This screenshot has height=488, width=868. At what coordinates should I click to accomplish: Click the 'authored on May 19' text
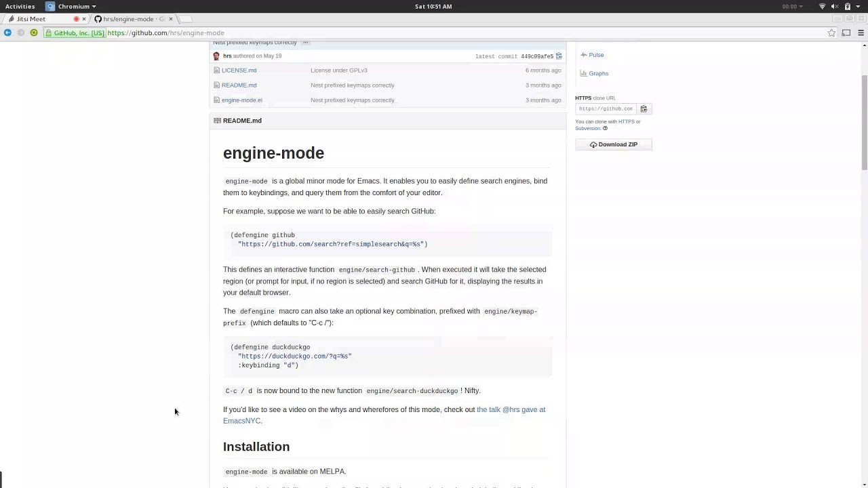click(x=257, y=56)
